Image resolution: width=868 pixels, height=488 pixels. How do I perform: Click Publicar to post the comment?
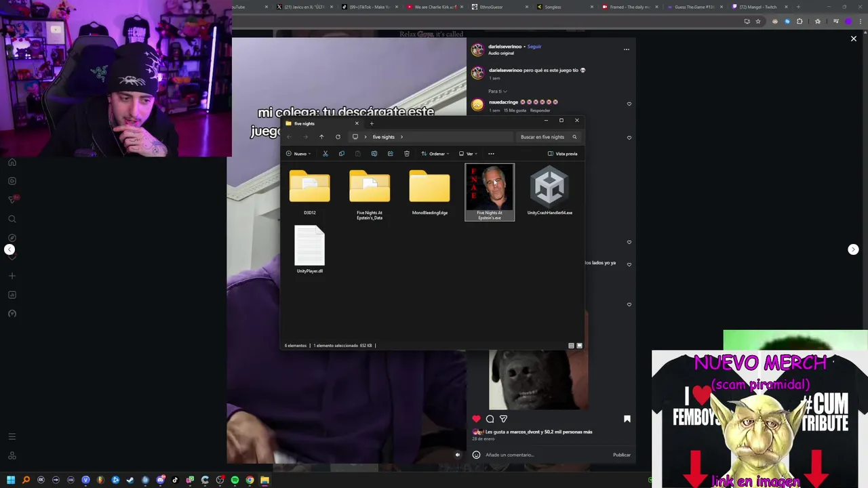point(622,455)
